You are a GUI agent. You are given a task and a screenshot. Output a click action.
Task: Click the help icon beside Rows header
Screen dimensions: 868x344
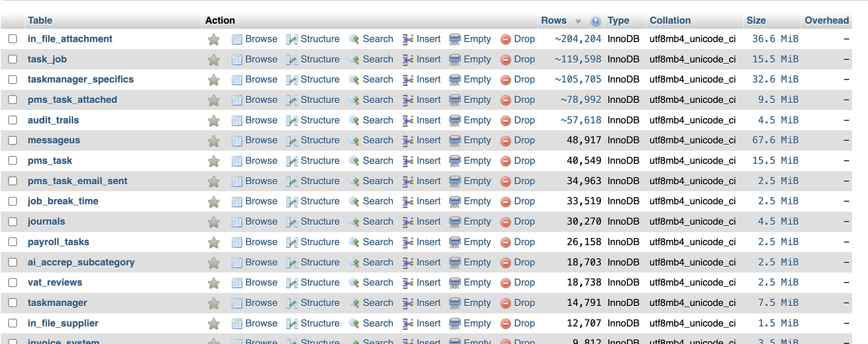tap(595, 21)
